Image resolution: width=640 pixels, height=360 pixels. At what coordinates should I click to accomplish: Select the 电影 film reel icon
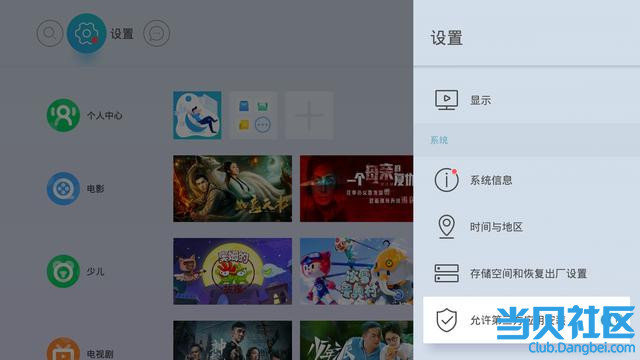(63, 189)
